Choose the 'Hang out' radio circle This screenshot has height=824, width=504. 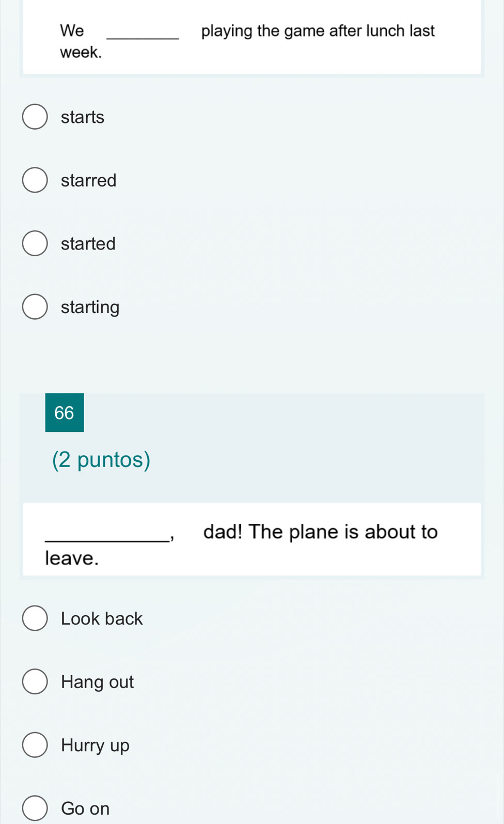point(35,682)
